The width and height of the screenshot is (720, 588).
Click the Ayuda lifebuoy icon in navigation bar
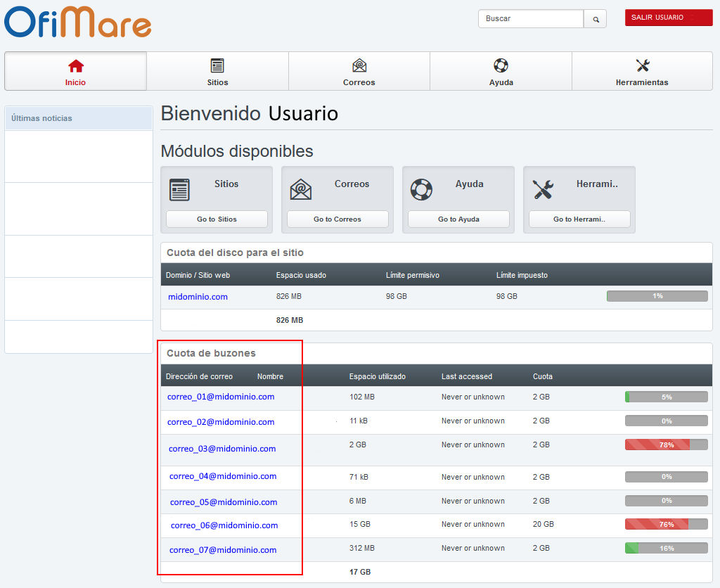[x=501, y=65]
